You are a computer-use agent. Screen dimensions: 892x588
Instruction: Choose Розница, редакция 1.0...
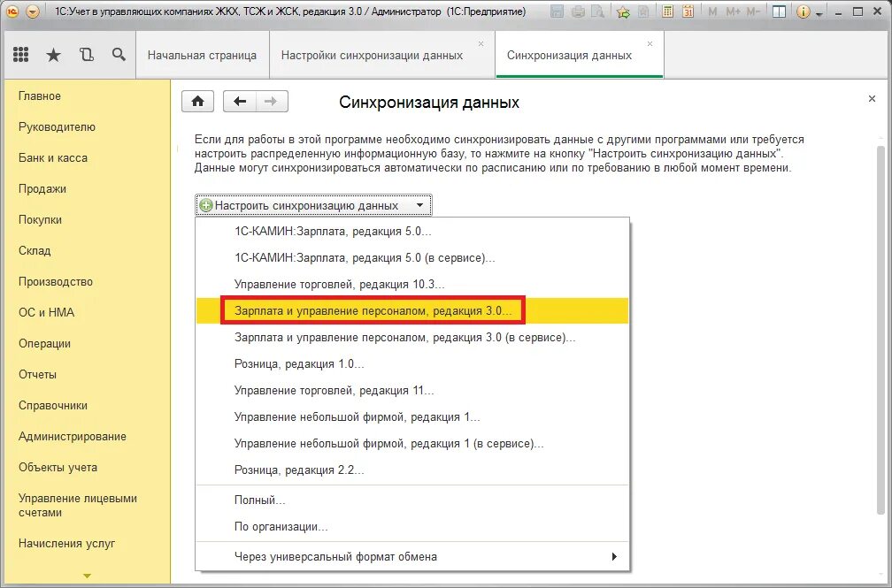[x=412, y=364]
